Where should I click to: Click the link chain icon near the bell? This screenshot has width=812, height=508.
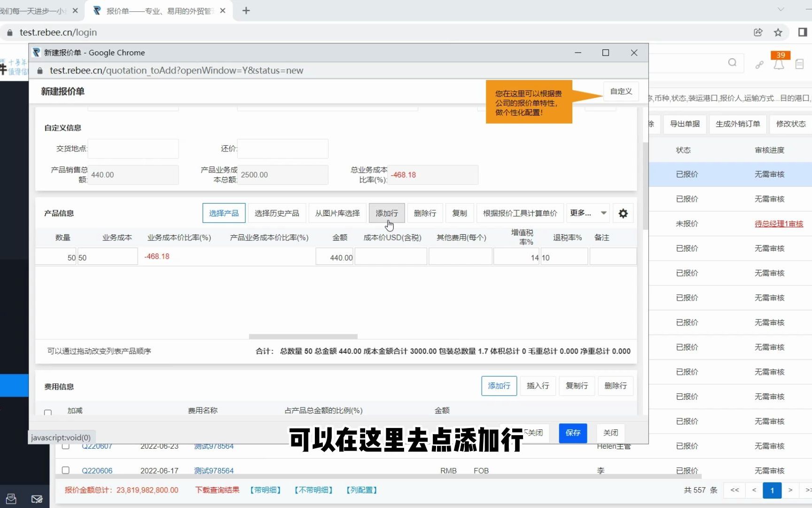[x=759, y=65]
